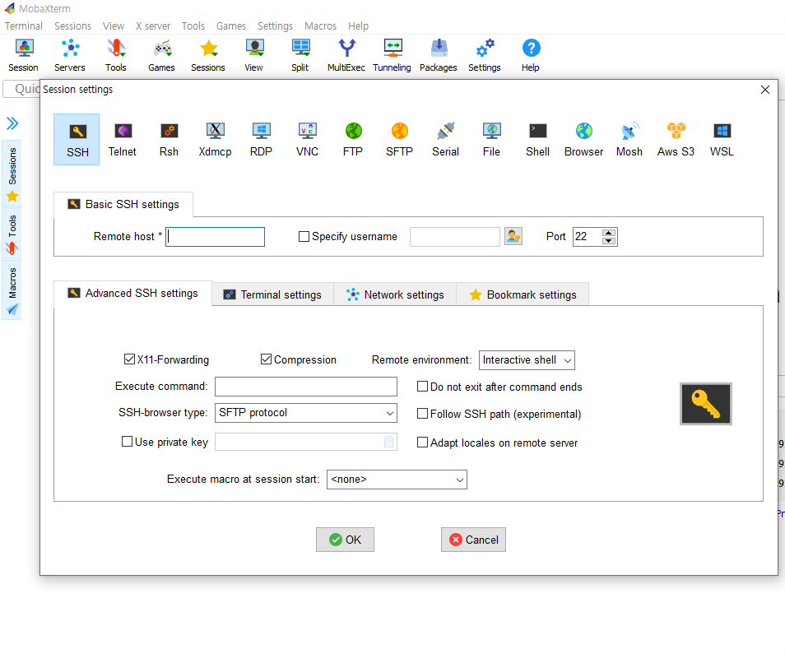This screenshot has height=672, width=785.
Task: Open the Tunneling toolbar icon
Action: (x=392, y=56)
